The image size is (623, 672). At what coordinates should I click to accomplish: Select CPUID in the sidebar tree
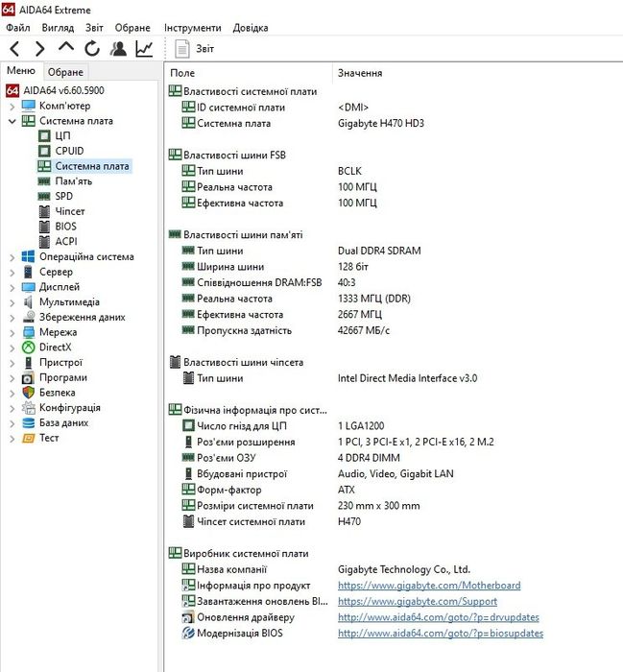(69, 151)
